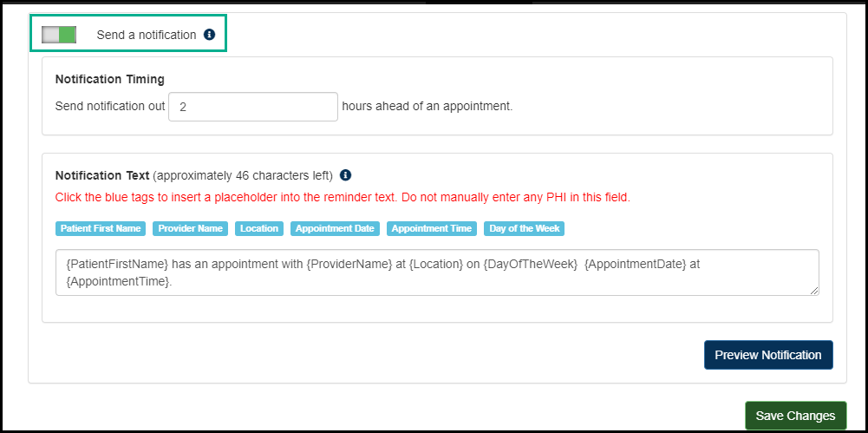Click info icon next to Notification Text
The height and width of the screenshot is (433, 868).
pos(345,174)
